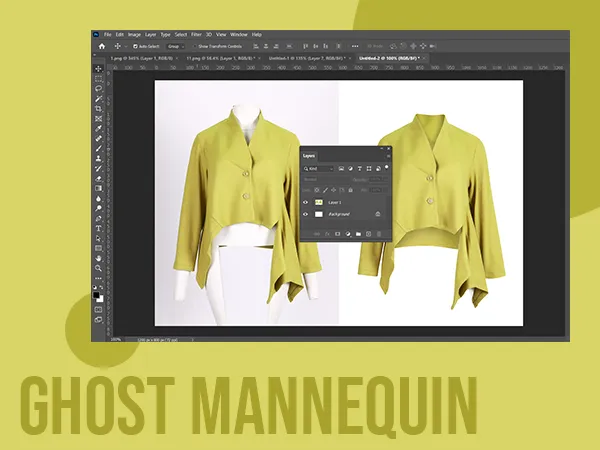
Task: Select the Frame tool
Action: coord(98,119)
